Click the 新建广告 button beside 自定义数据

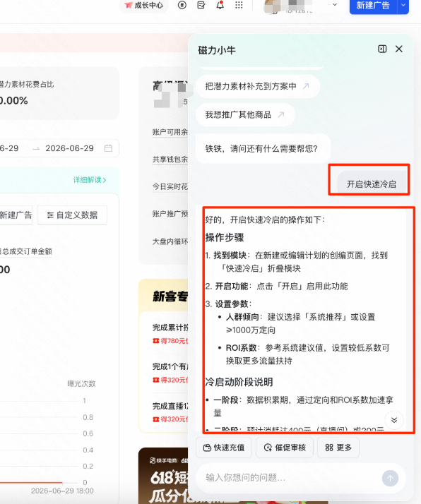click(16, 215)
